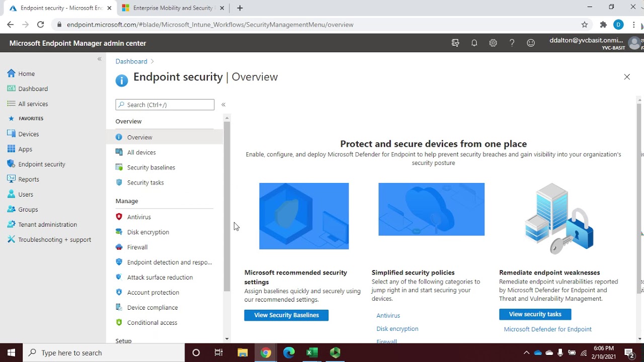Collapse the Endpoint security blade menu
644x362 pixels.
coord(223,105)
